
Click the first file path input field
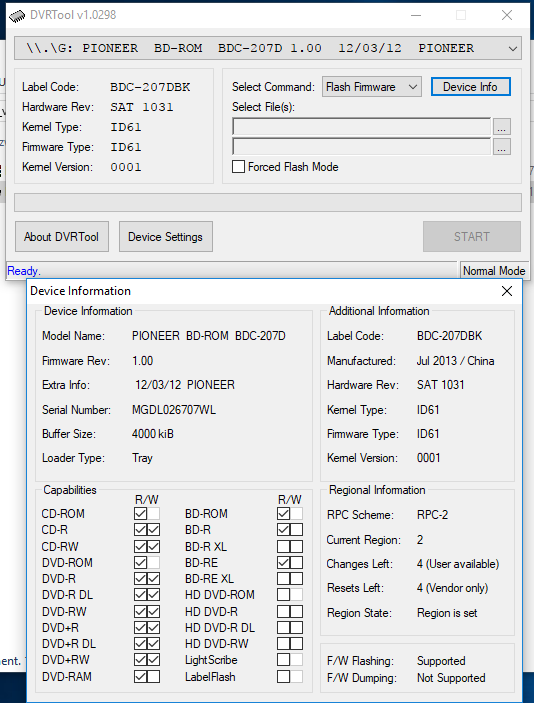click(361, 127)
